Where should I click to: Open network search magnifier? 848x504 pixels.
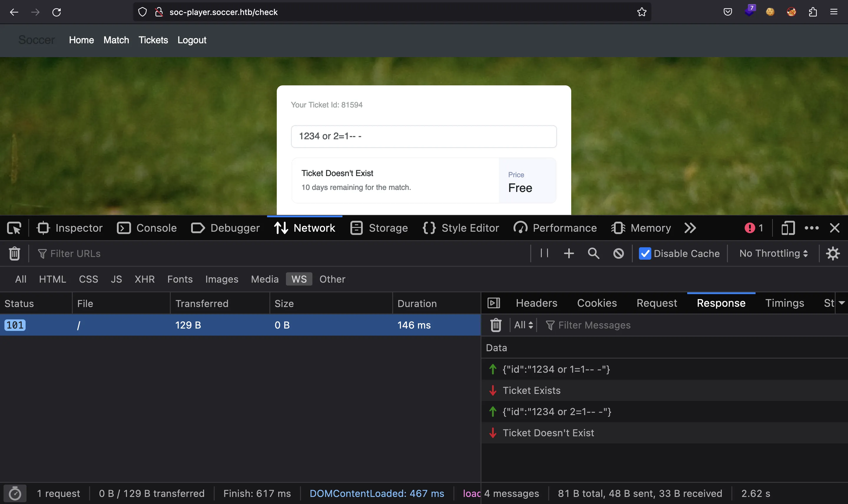593,253
